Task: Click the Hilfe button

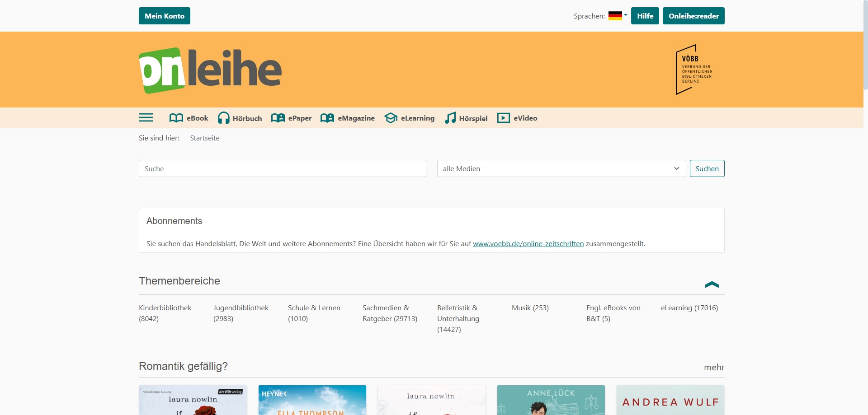Action: point(645,16)
